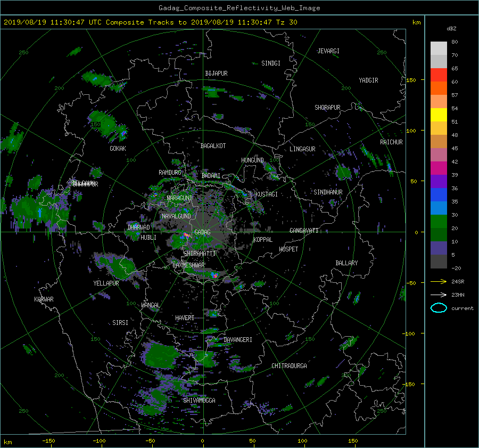
Task: Click the white 23MN arrow icon
Action: click(x=439, y=295)
